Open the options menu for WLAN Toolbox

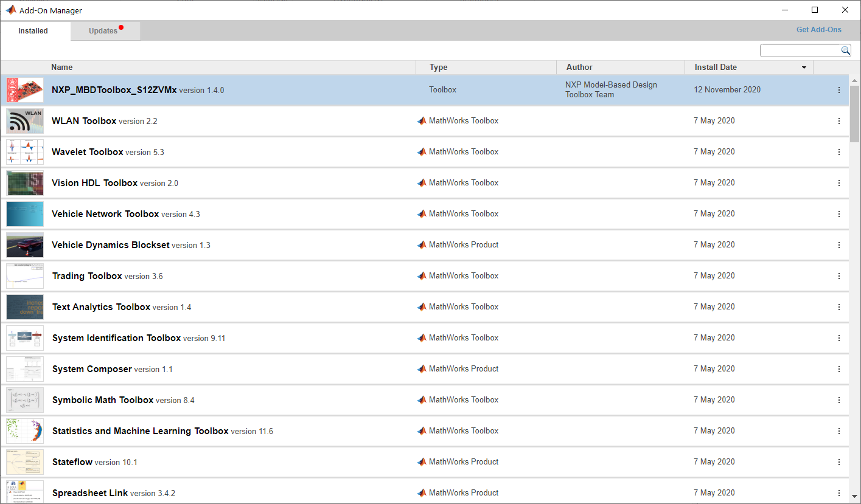pos(839,120)
